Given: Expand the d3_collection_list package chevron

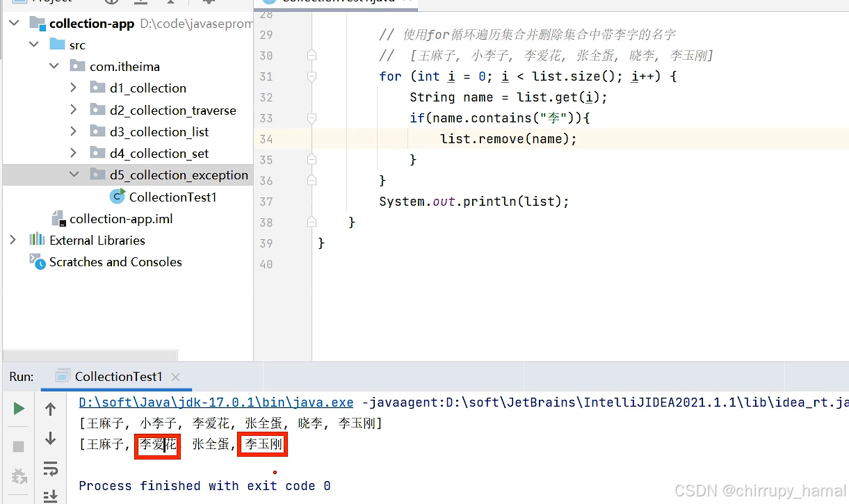Looking at the screenshot, I should tap(74, 131).
